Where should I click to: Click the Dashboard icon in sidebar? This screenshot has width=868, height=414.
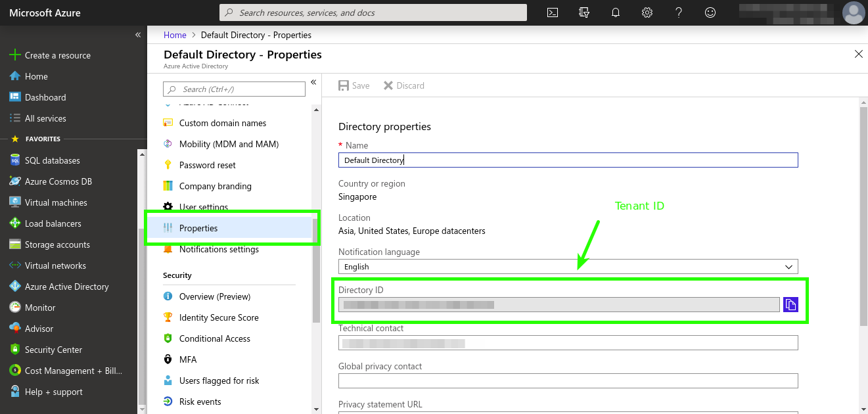[15, 97]
